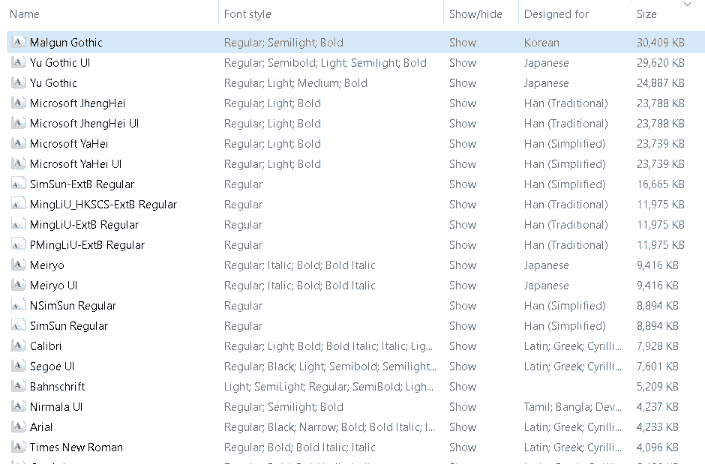Click the sort arrow above Size column

687,4
